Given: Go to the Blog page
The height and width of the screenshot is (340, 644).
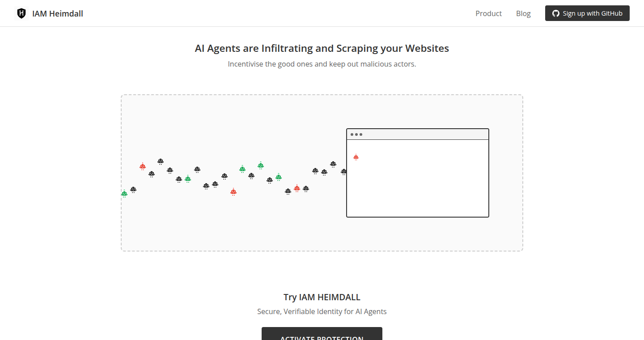Looking at the screenshot, I should pyautogui.click(x=523, y=13).
